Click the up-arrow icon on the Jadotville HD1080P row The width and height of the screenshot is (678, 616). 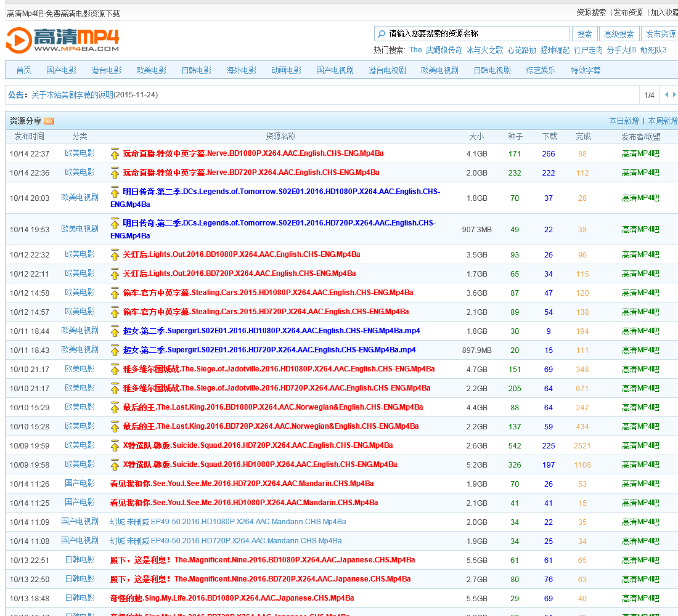tap(115, 369)
